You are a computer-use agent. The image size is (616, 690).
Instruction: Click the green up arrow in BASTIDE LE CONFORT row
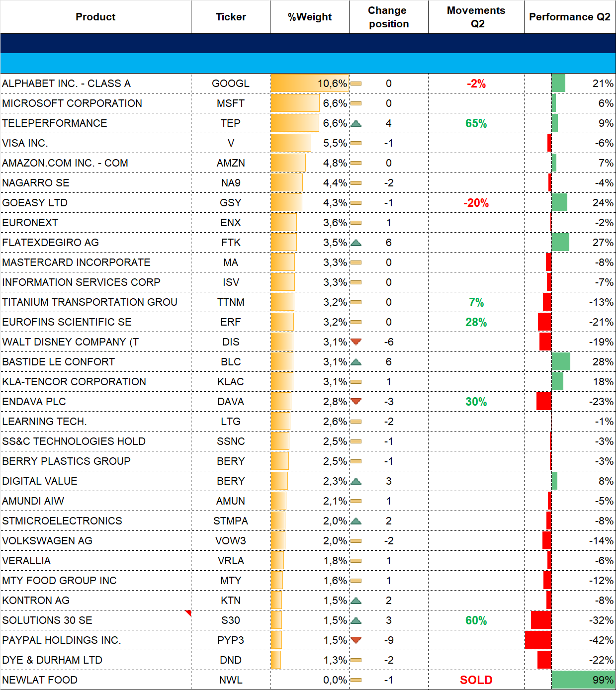356,362
